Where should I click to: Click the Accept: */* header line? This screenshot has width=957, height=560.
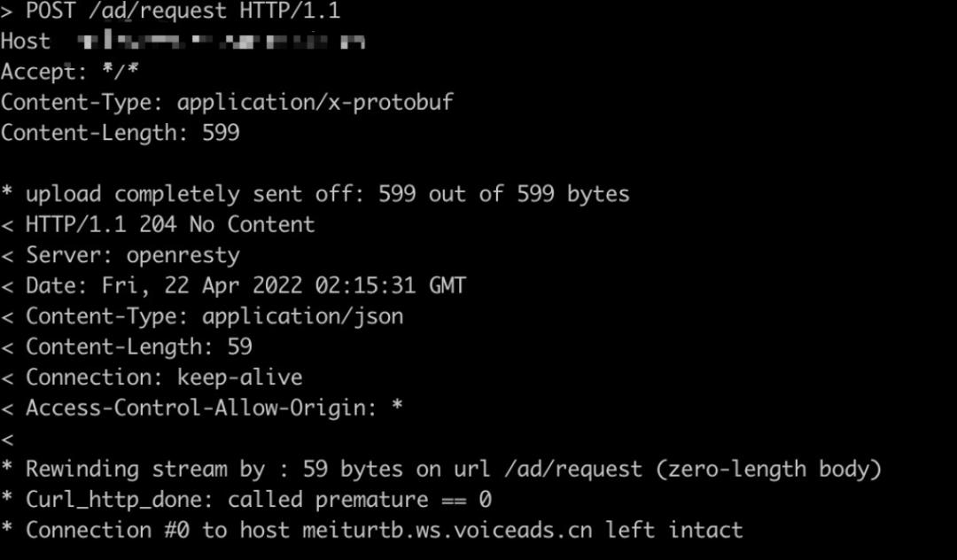(x=70, y=72)
